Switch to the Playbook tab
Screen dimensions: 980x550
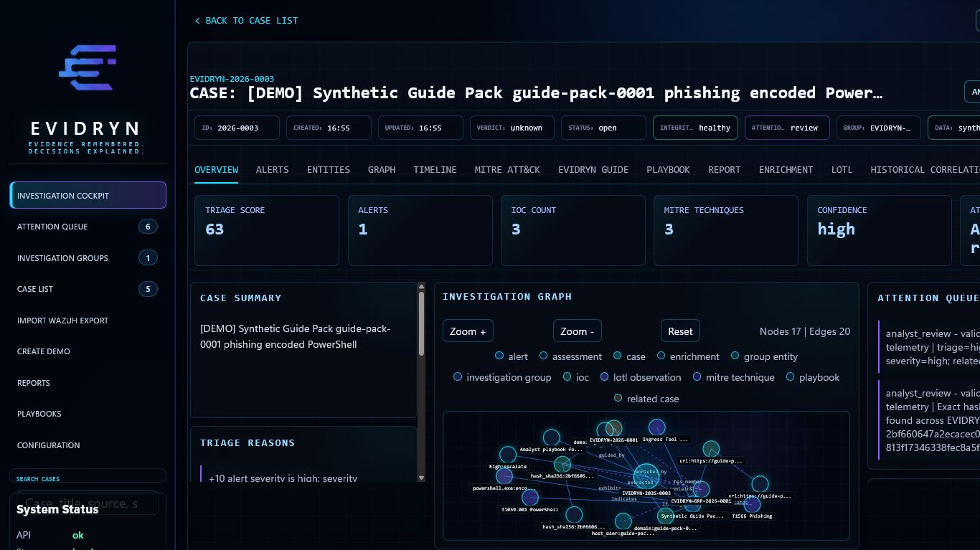click(668, 170)
